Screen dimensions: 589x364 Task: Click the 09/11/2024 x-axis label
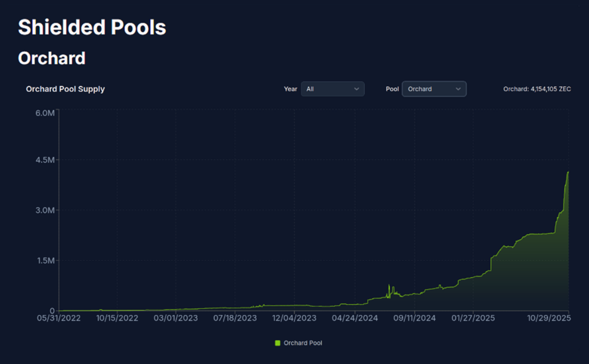click(x=415, y=317)
